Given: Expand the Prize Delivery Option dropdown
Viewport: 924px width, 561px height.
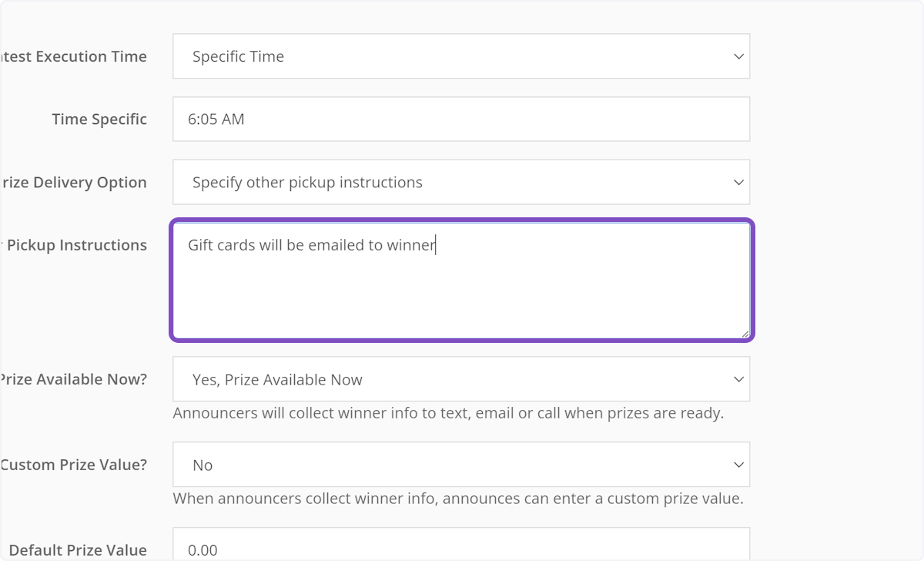Looking at the screenshot, I should [462, 182].
